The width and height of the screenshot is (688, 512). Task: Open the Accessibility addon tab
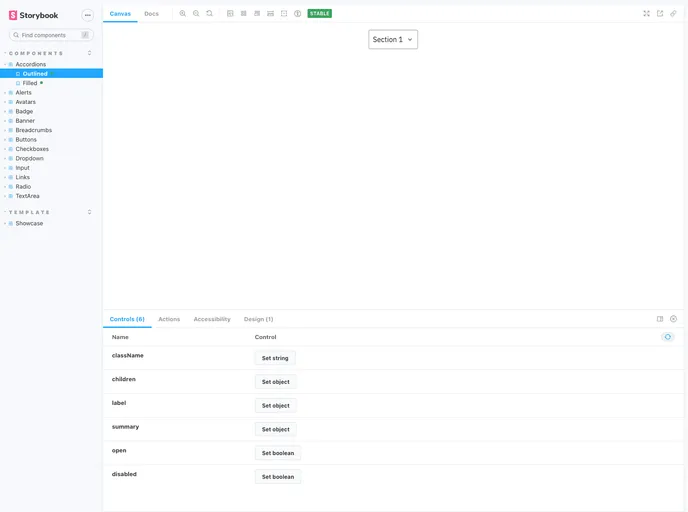212,319
